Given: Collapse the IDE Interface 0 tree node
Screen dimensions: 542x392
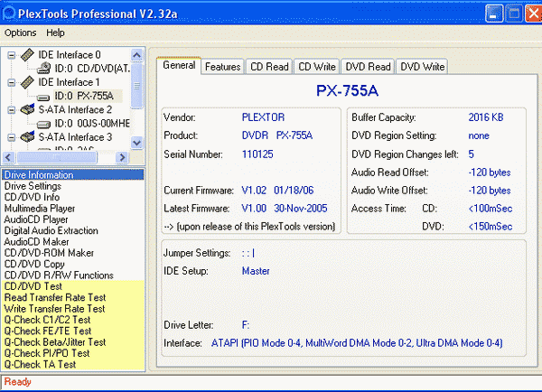Looking at the screenshot, I should (x=12, y=55).
